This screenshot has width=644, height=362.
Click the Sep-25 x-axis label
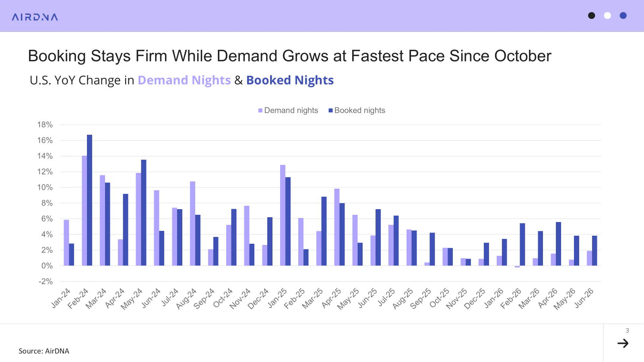click(x=421, y=299)
